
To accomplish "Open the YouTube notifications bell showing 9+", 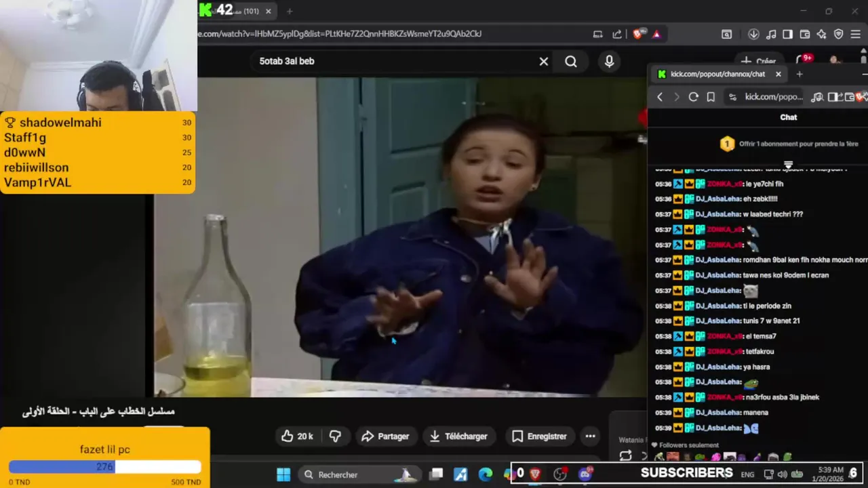I will coord(803,60).
